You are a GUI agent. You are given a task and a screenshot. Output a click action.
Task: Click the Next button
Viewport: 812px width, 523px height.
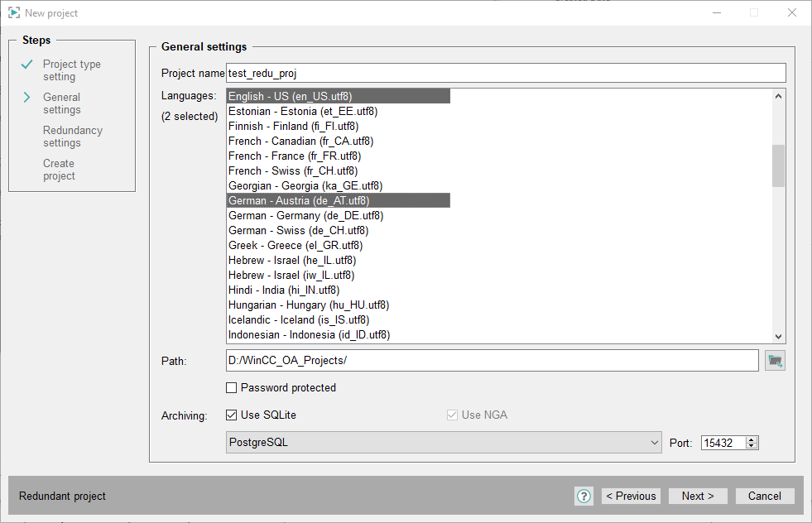pos(698,497)
